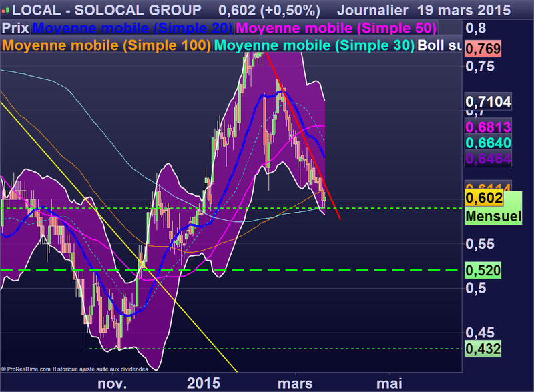Image resolution: width=534 pixels, height=392 pixels.
Task: Click the 'LOCAL - SOLOCAL GROUP' title text
Action: [x=107, y=10]
